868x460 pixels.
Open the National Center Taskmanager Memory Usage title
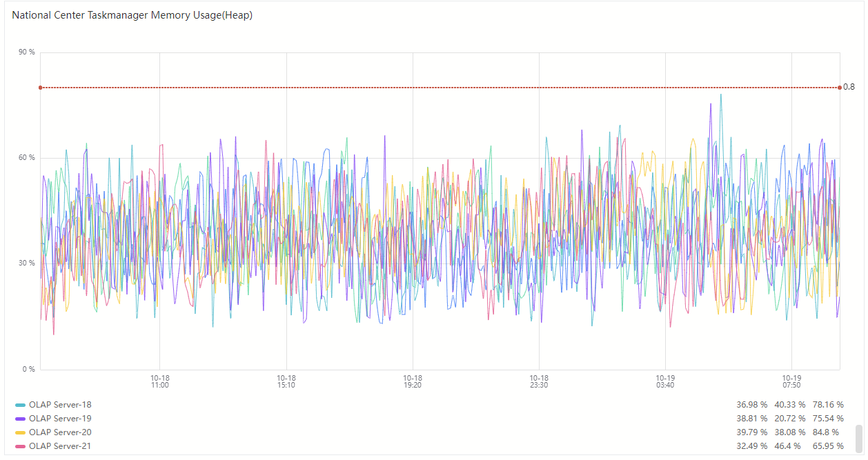point(132,15)
